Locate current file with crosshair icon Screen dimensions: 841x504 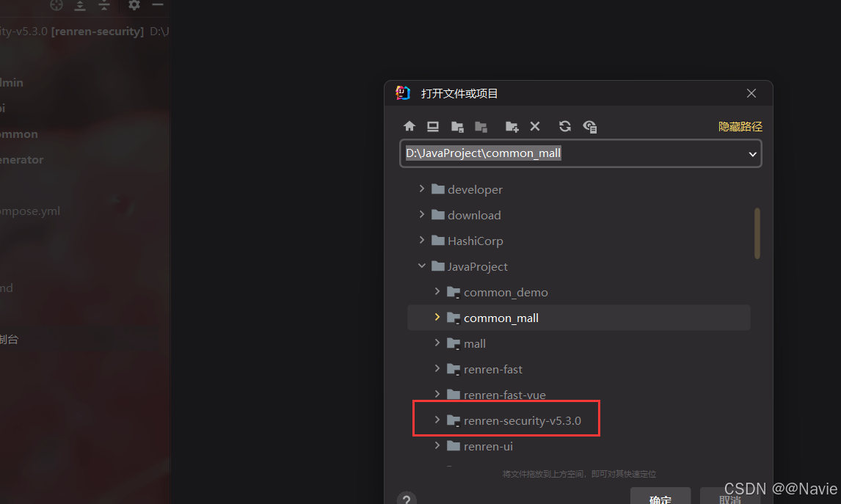57,5
